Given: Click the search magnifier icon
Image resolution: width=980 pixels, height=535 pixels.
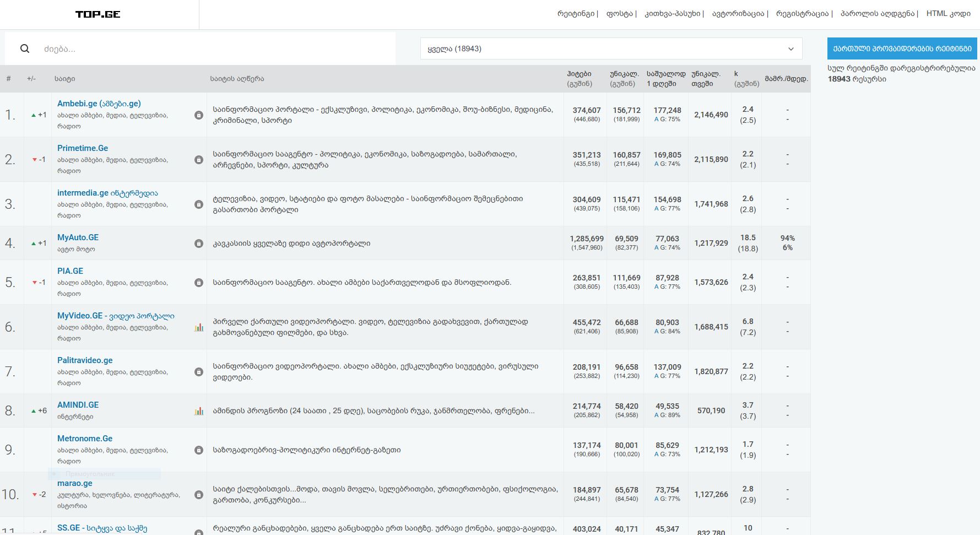Looking at the screenshot, I should pos(25,48).
